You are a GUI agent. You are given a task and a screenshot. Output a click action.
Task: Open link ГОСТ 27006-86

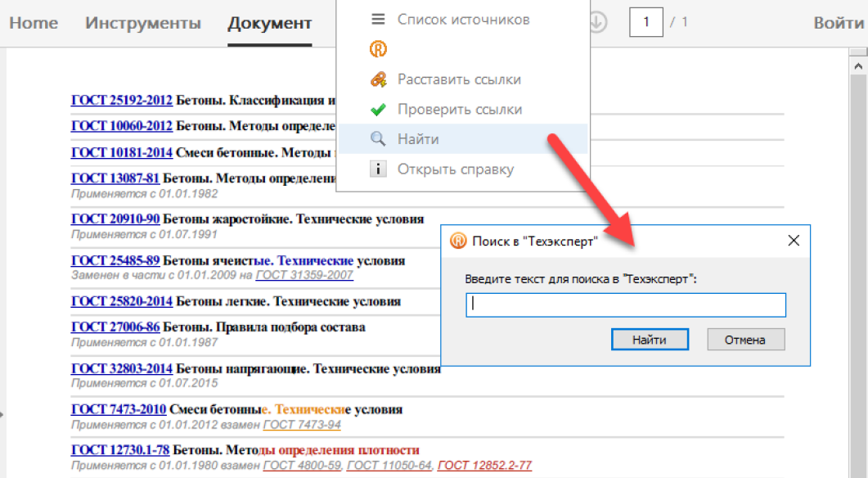(x=115, y=327)
